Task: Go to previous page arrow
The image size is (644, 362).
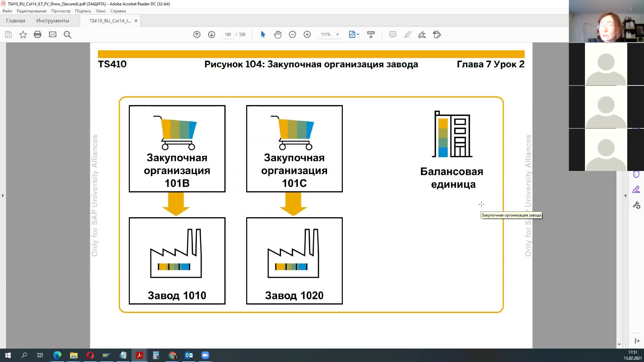Action: coord(197,35)
